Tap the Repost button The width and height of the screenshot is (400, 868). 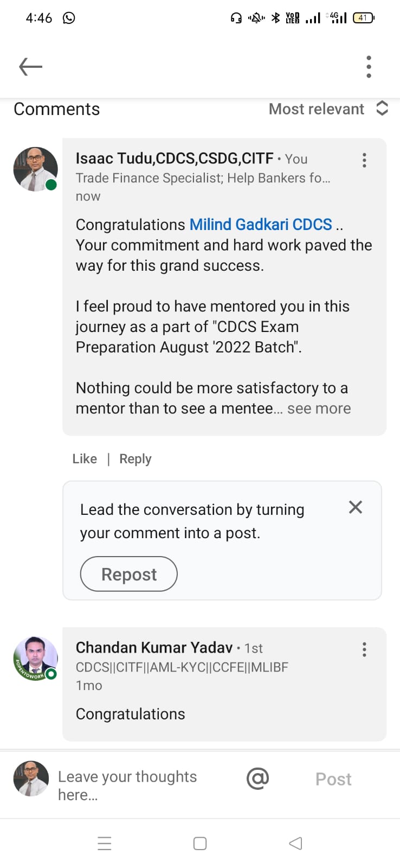click(129, 574)
